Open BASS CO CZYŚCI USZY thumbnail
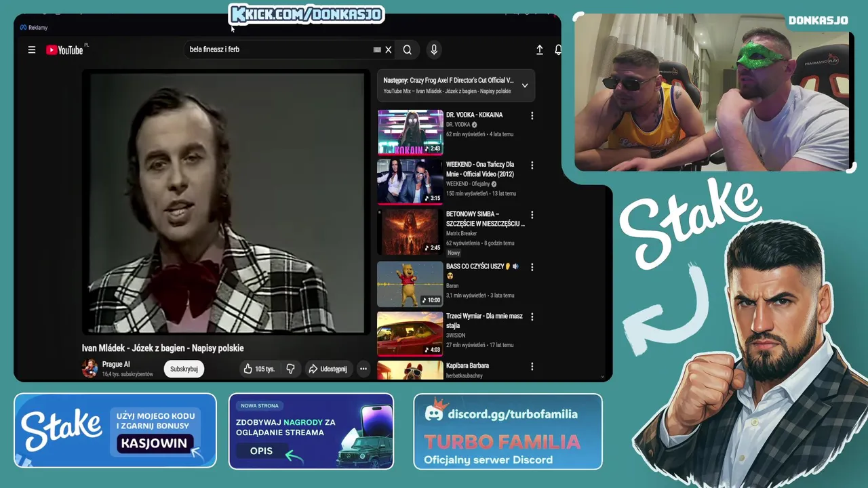Screen dimensions: 868x488 coord(410,283)
